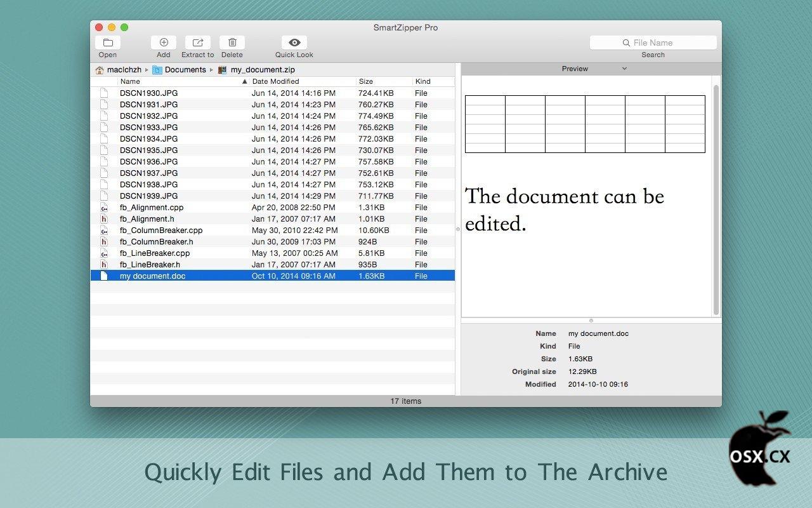The image size is (812, 508).
Task: Click the size 10.60KB of fb_ColumnBreaker.cpp
Action: tap(374, 231)
